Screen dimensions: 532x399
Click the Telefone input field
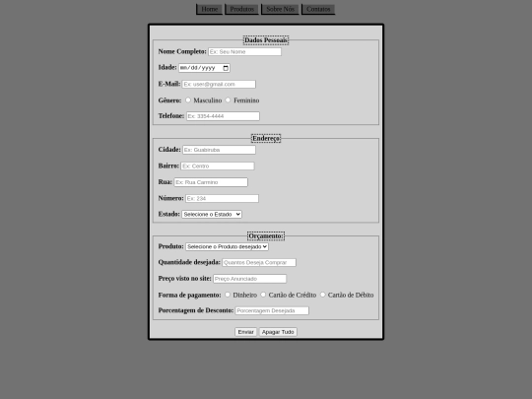click(x=223, y=116)
